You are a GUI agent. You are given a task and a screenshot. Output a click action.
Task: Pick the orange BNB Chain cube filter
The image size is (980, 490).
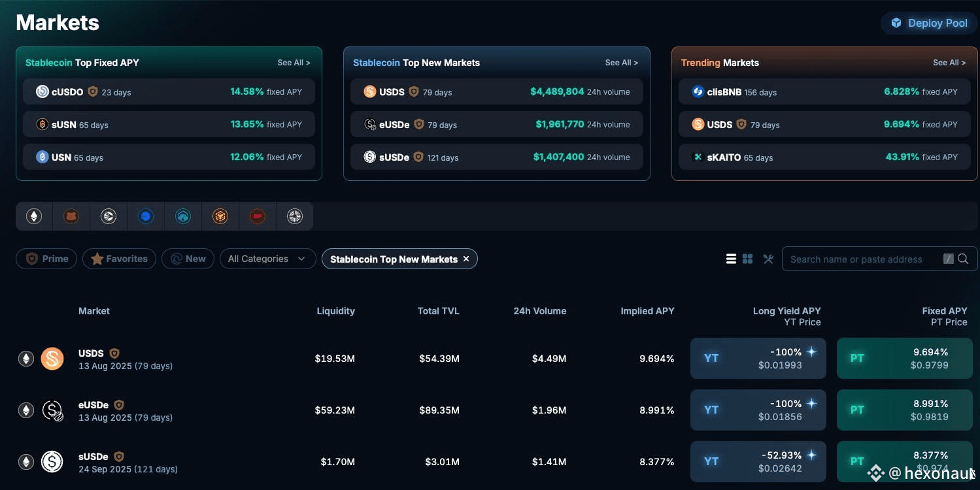coord(220,216)
